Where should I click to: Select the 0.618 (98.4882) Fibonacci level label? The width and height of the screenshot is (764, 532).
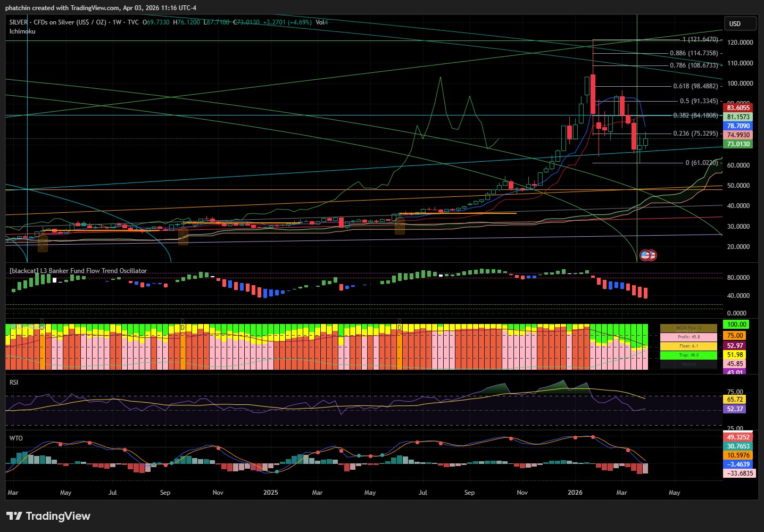pos(695,86)
